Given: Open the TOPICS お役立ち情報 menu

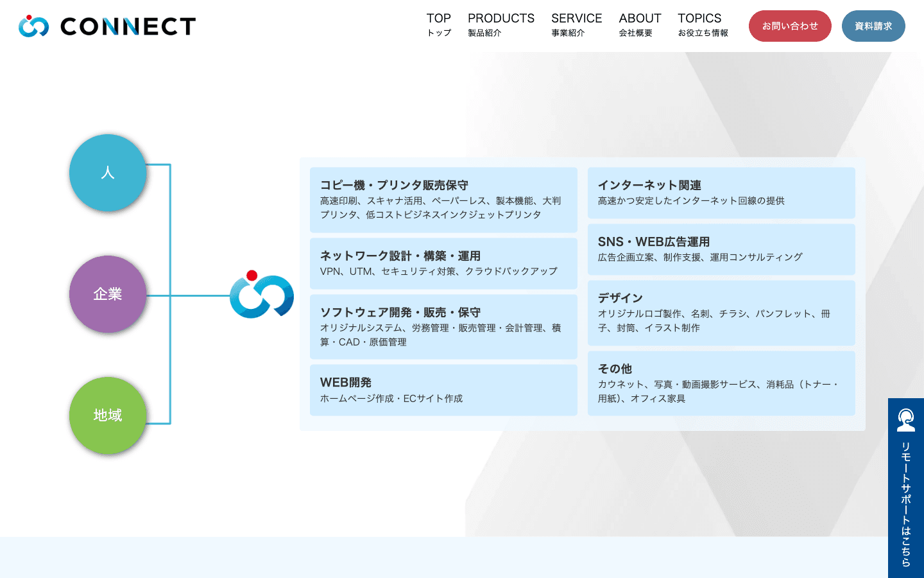Looking at the screenshot, I should (703, 25).
